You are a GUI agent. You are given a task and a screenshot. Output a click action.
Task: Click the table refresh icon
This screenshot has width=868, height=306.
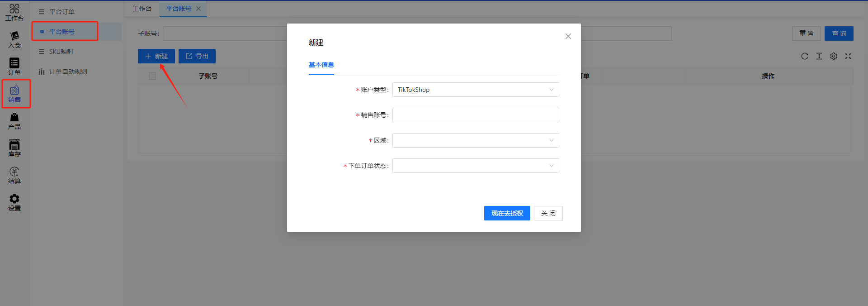click(x=805, y=56)
